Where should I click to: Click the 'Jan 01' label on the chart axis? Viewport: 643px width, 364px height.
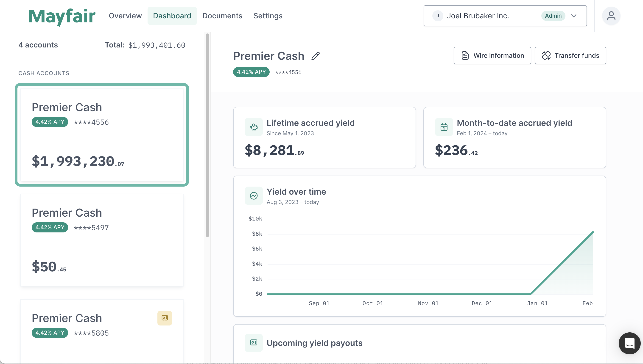coord(537,303)
